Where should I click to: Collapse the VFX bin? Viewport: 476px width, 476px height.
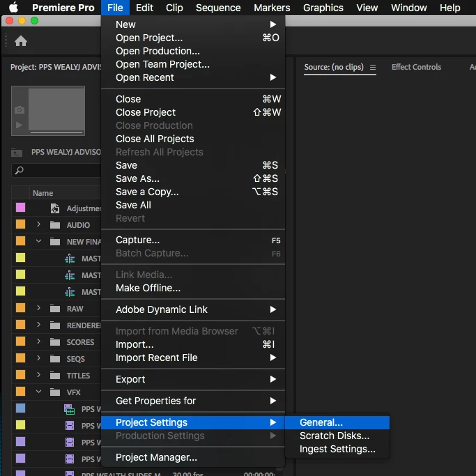[x=38, y=392]
